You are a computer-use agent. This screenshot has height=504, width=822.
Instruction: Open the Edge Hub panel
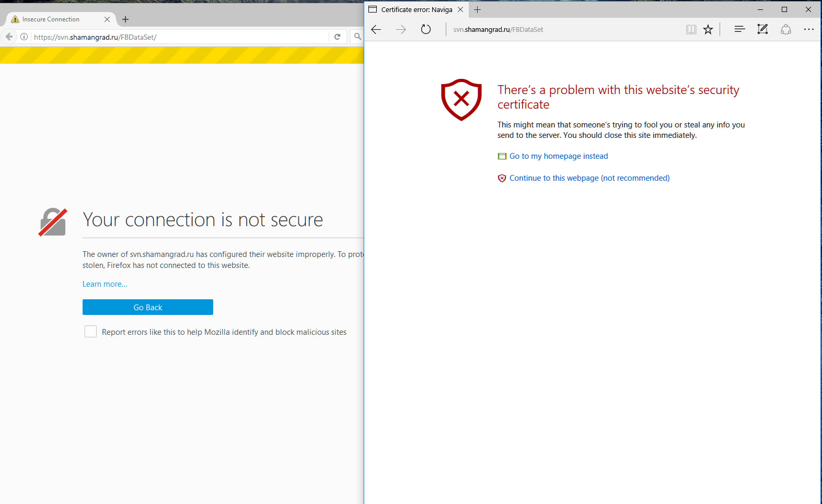pyautogui.click(x=739, y=30)
